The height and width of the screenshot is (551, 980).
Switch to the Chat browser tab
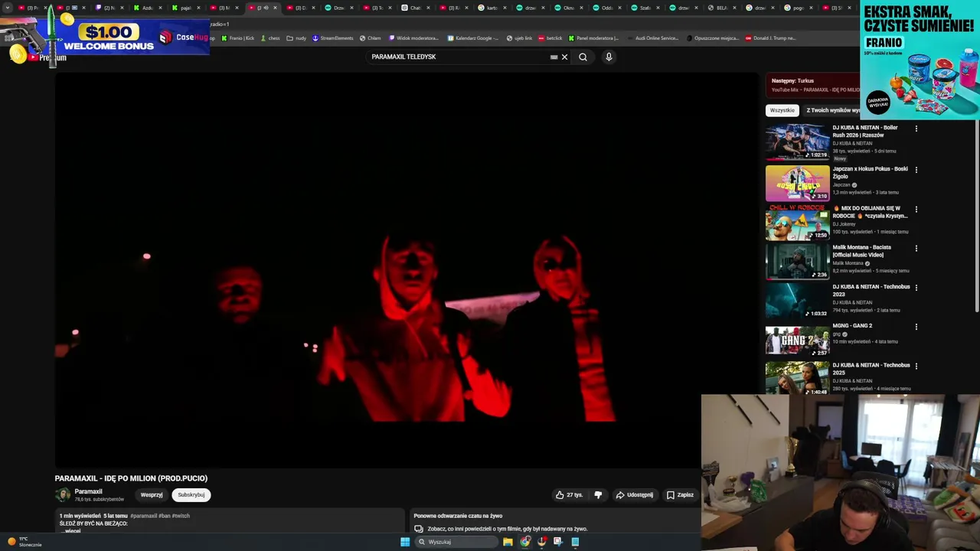point(414,8)
